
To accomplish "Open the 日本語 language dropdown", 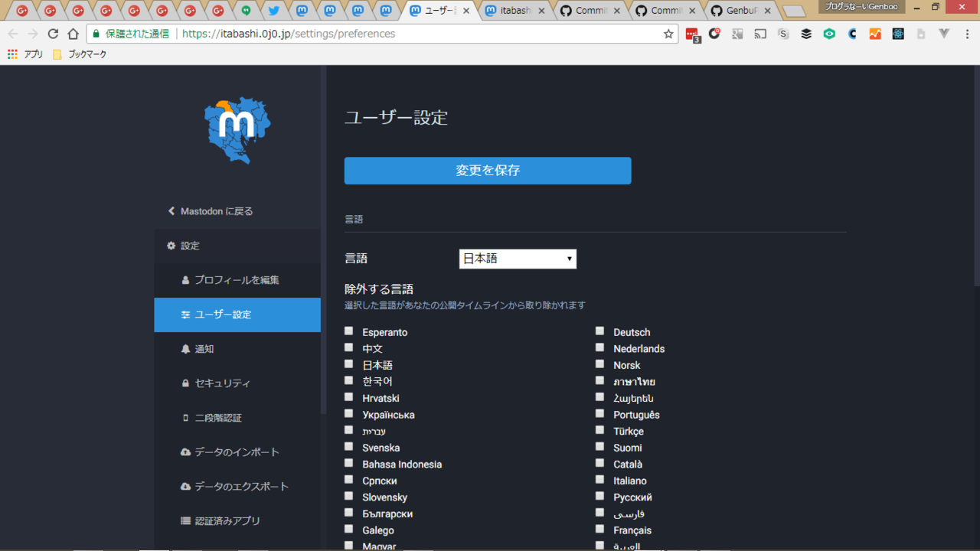I will [518, 259].
